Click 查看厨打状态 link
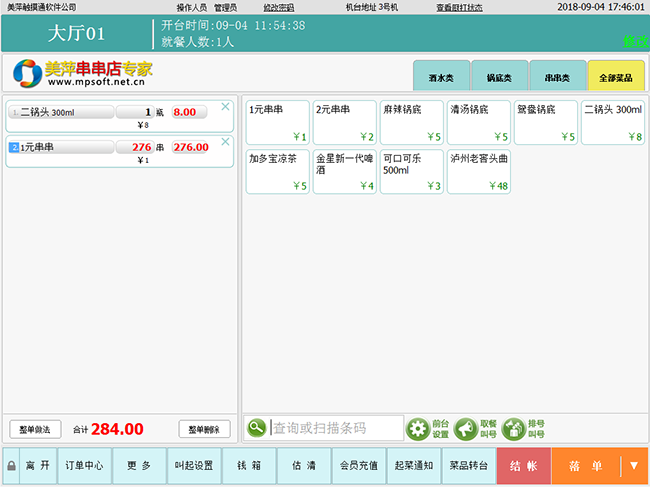 460,7
